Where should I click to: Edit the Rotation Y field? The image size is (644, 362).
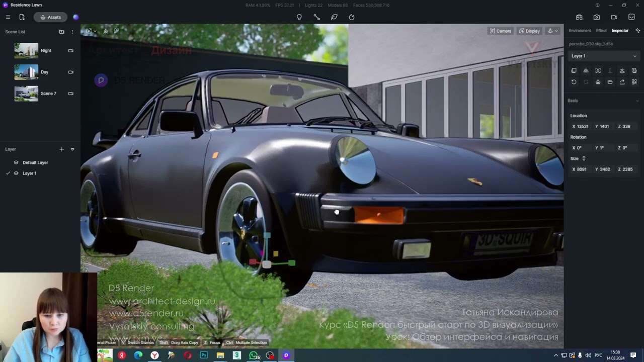(603, 148)
